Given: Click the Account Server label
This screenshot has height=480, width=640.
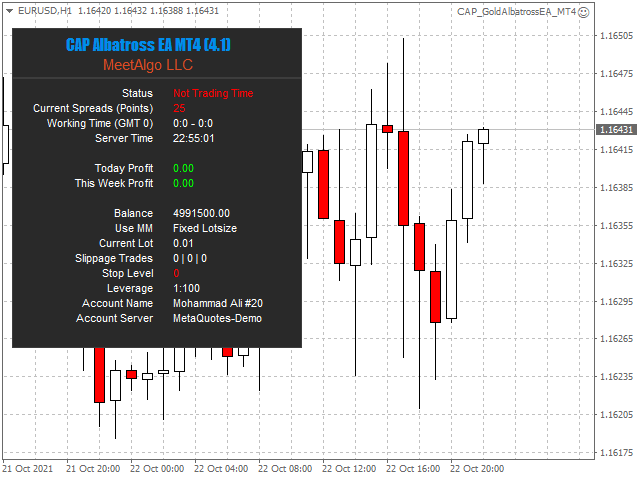Looking at the screenshot, I should [114, 318].
